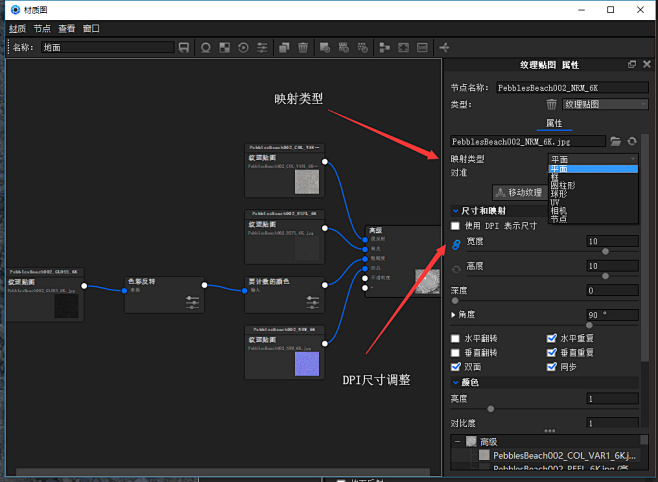Image resolution: width=658 pixels, height=482 pixels.
Task: Click the material ball preview toolbar icon
Action: click(x=206, y=47)
